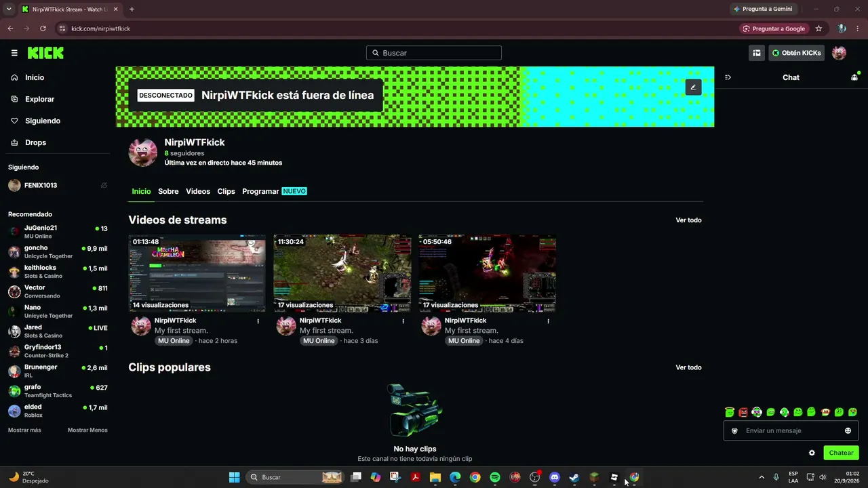Reload the kick.com page
This screenshot has width=868, height=488.
pyautogui.click(x=43, y=28)
